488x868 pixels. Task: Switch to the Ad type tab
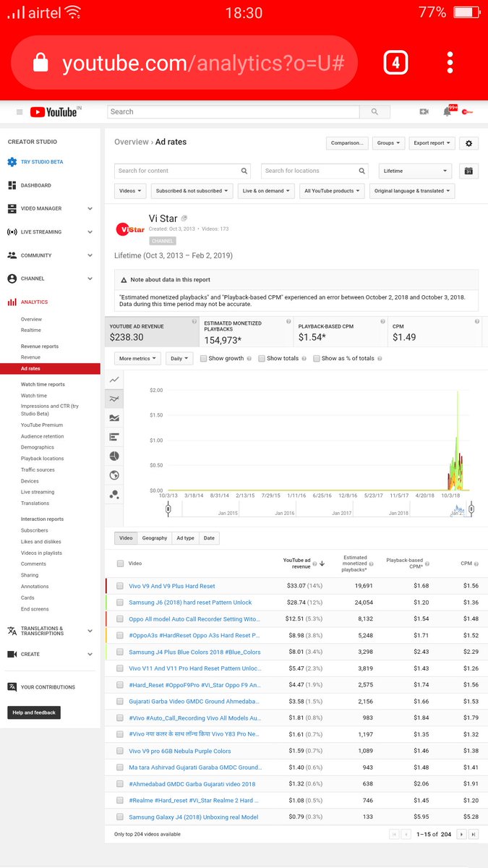[x=186, y=538]
